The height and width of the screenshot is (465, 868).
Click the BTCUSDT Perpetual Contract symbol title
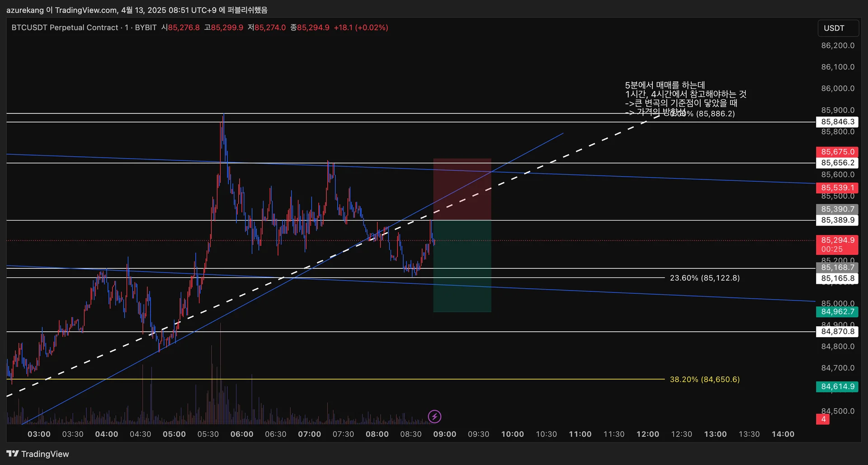click(65, 28)
